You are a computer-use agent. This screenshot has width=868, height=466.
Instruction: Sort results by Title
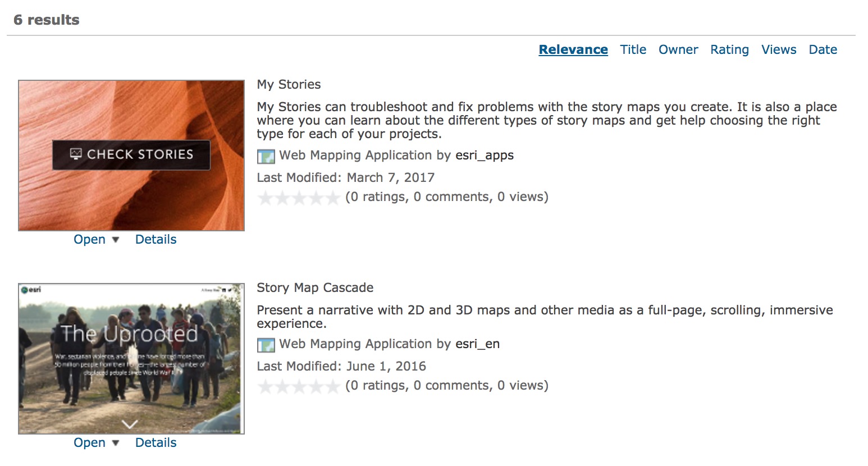coord(633,49)
